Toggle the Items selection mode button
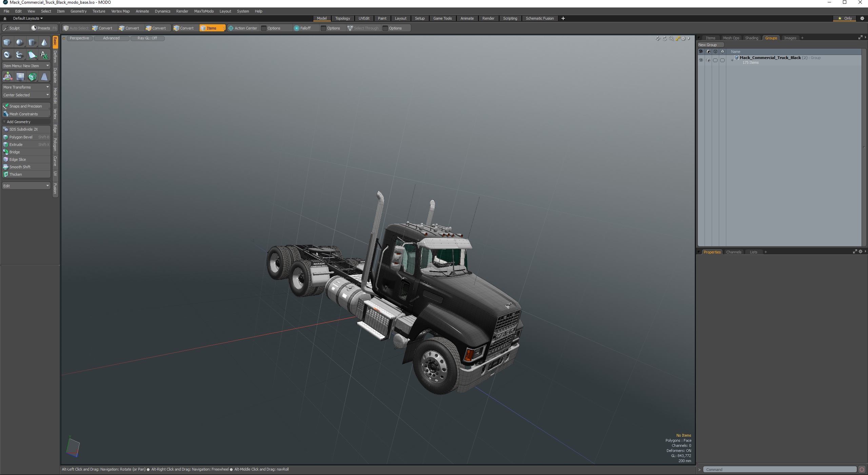The width and height of the screenshot is (868, 475). click(212, 28)
